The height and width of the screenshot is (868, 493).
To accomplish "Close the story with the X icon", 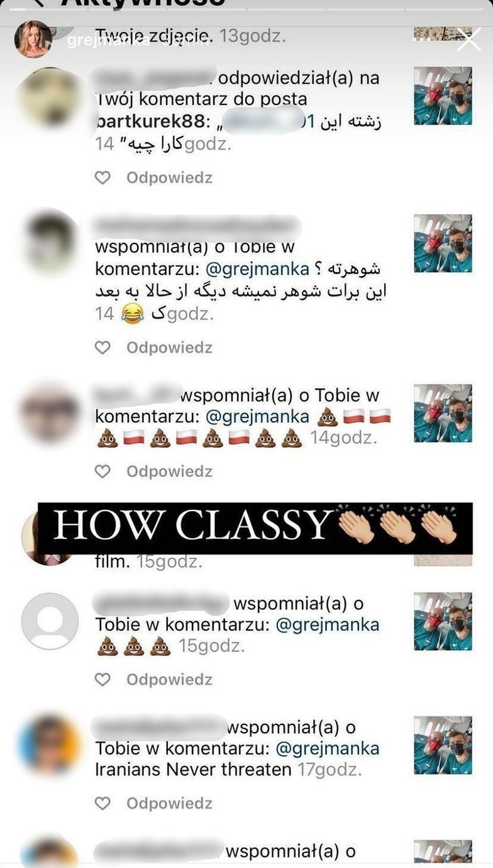I will (x=468, y=39).
